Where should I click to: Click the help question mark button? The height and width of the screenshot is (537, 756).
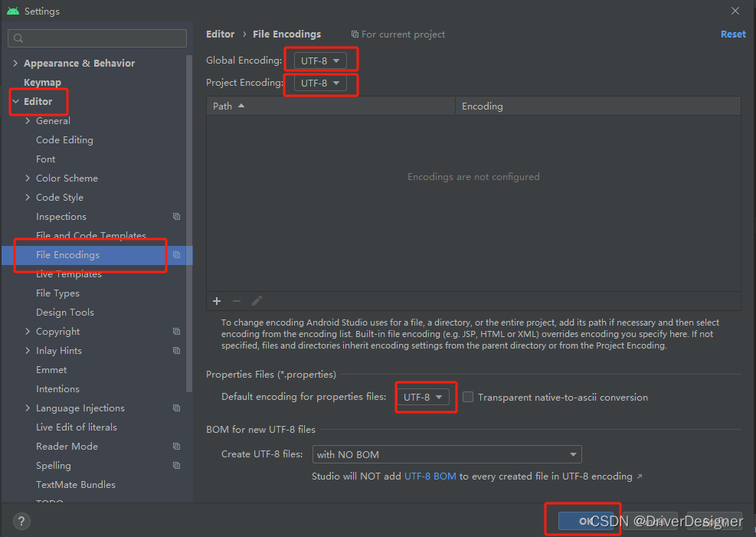[21, 521]
